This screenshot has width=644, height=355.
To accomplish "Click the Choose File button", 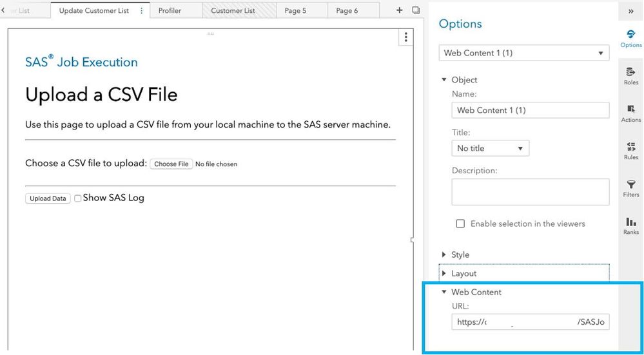I will pyautogui.click(x=171, y=164).
